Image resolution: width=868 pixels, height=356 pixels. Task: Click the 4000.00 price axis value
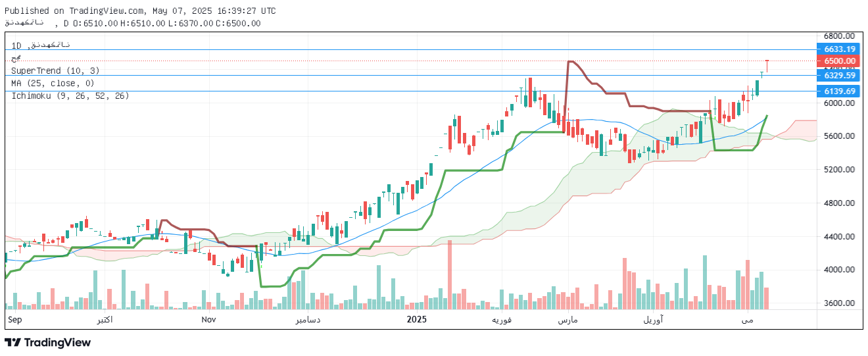839,270
